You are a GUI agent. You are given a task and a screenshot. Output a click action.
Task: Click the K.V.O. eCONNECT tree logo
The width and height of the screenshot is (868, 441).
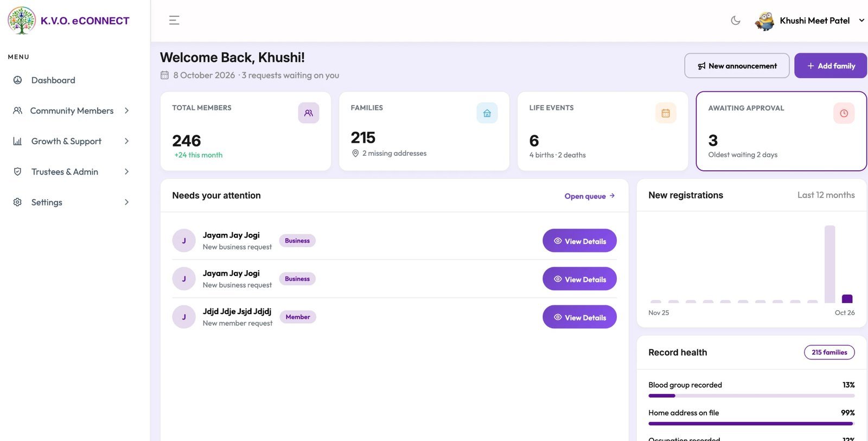tap(22, 21)
